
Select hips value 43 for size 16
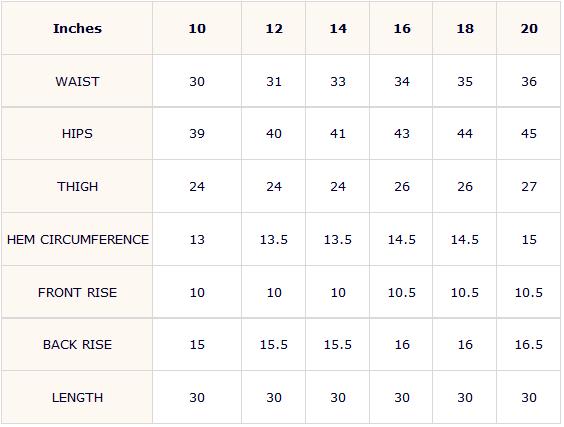tap(402, 134)
